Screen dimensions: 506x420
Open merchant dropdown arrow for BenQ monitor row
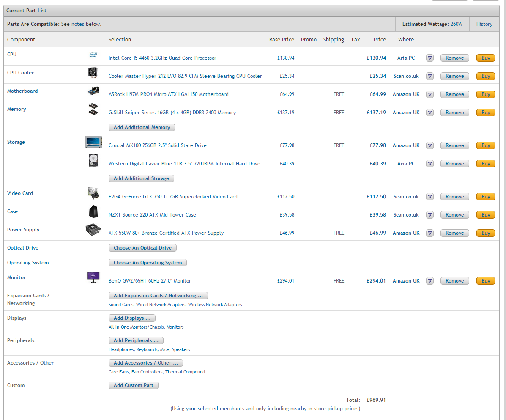click(x=430, y=281)
